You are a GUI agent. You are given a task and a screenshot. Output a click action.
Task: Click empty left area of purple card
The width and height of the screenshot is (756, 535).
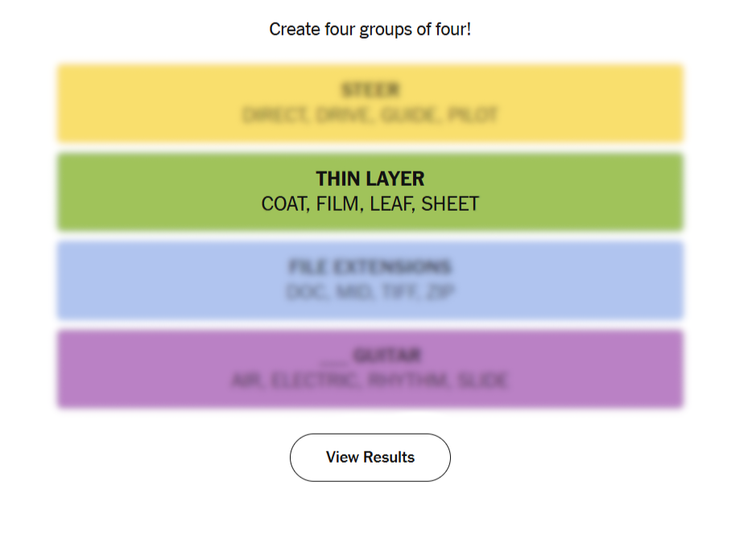[x=121, y=368]
